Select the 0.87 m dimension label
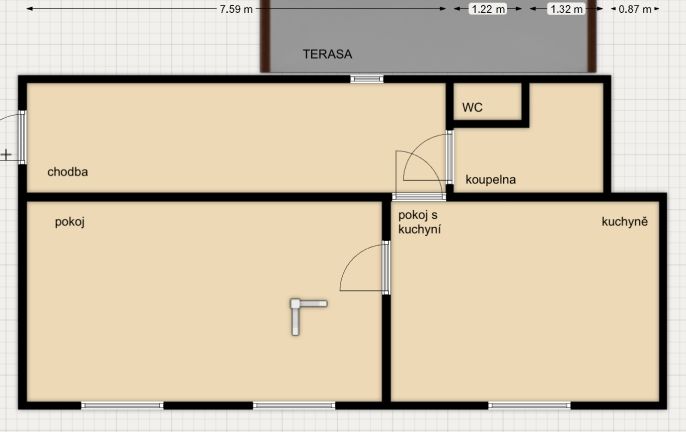Screen dimensions: 686x432 click(635, 9)
